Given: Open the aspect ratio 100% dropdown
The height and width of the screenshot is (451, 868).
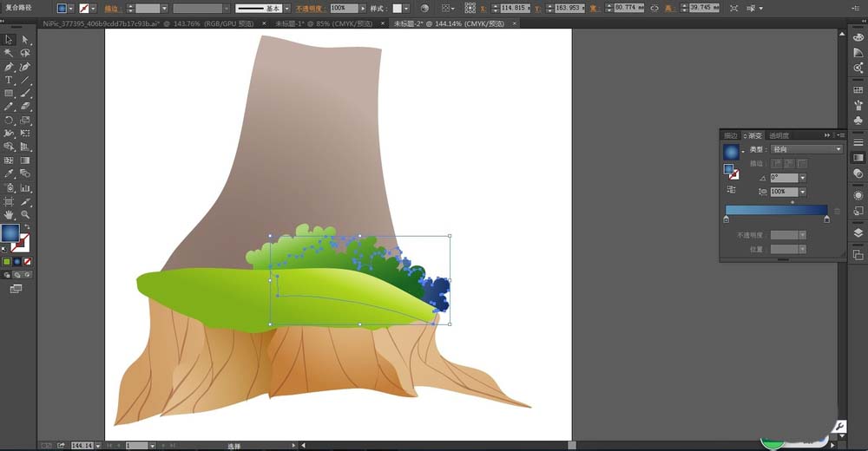Looking at the screenshot, I should tap(802, 191).
